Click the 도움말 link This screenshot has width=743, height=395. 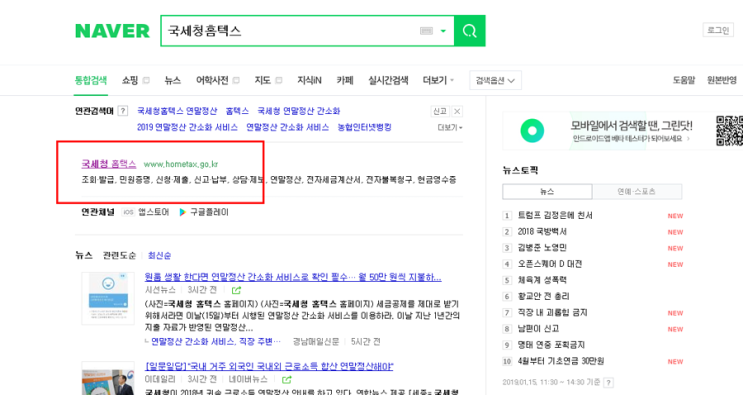pos(684,80)
